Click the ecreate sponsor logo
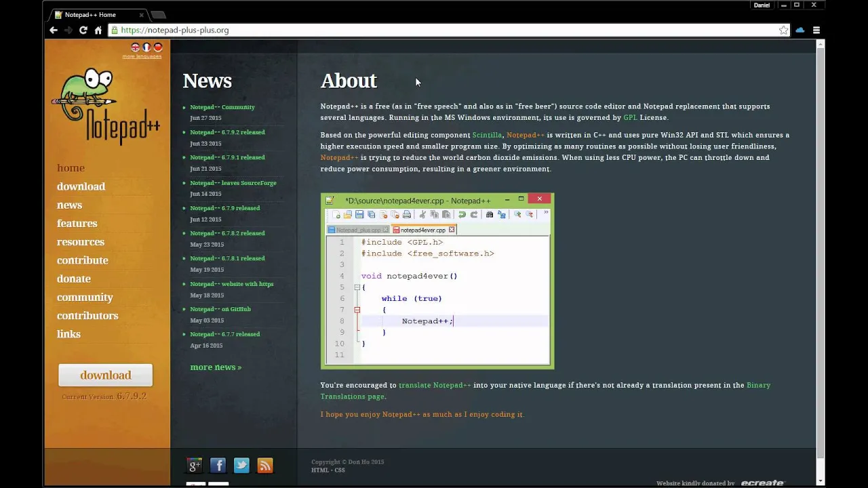The image size is (868, 488). pyautogui.click(x=762, y=483)
